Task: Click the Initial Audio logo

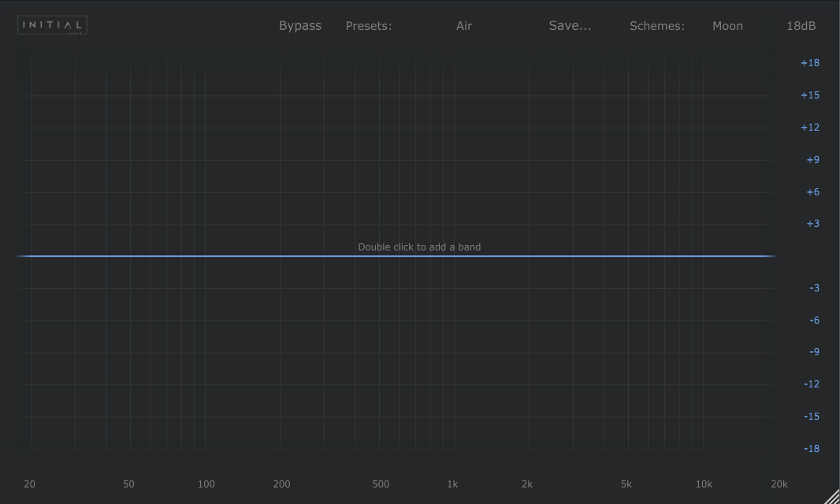Action: 52,25
